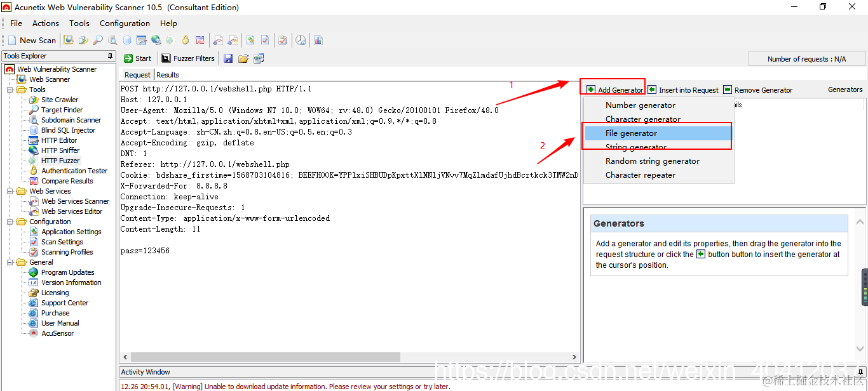Open Authentication Tester padlock toolbar icon
Screen dimensions: 868x391
point(186,40)
